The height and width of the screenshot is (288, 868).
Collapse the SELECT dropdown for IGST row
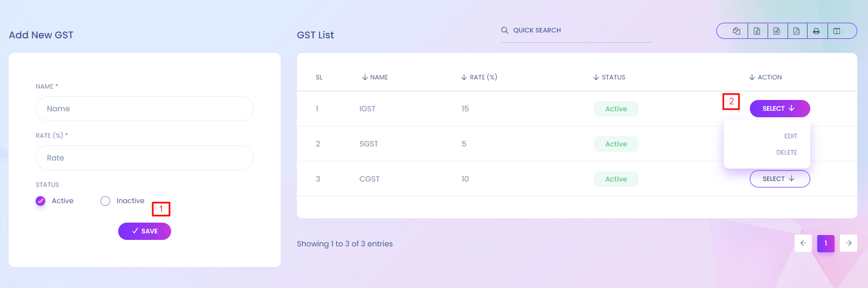click(779, 109)
